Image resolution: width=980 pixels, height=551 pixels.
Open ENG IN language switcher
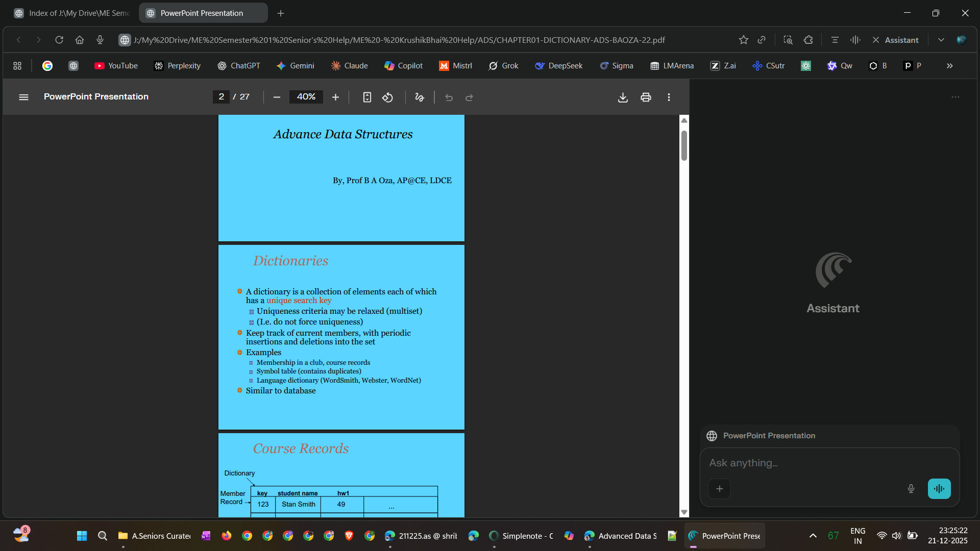pyautogui.click(x=858, y=536)
